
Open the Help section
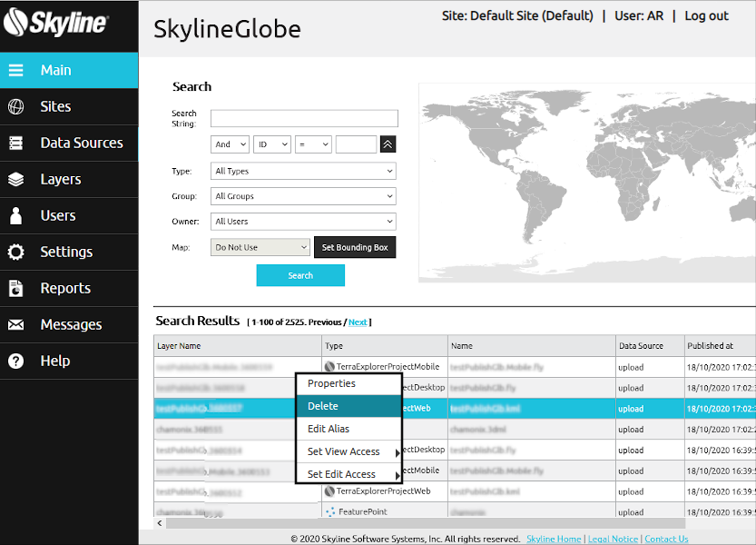point(69,361)
